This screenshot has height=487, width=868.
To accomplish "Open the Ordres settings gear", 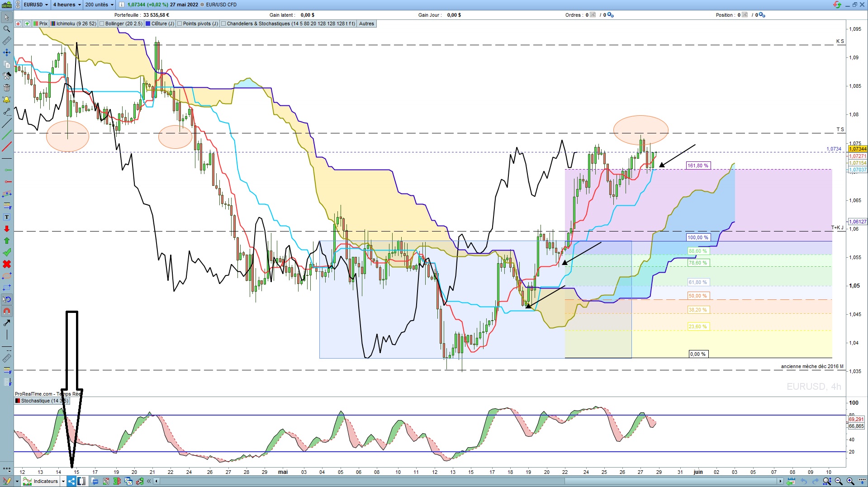I will point(611,15).
